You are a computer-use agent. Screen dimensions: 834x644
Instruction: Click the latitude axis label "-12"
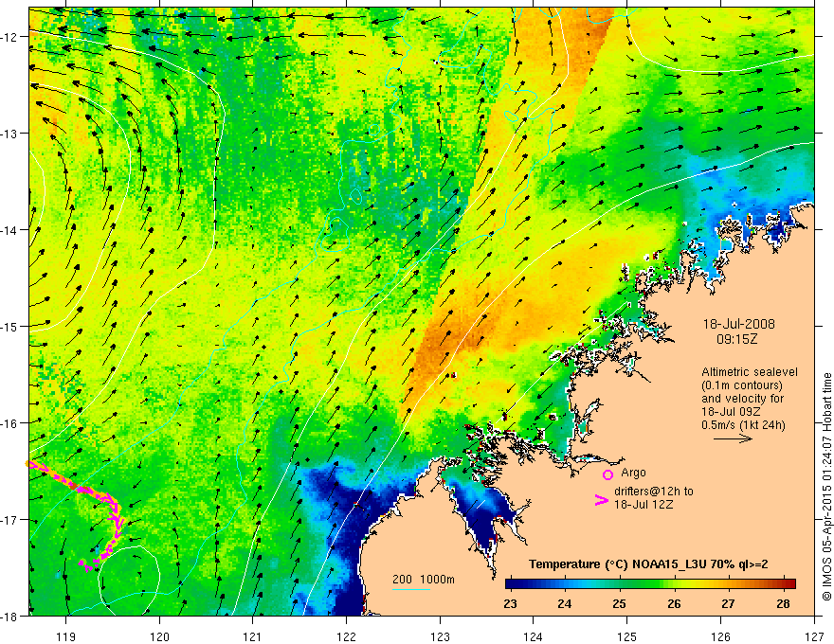10,37
